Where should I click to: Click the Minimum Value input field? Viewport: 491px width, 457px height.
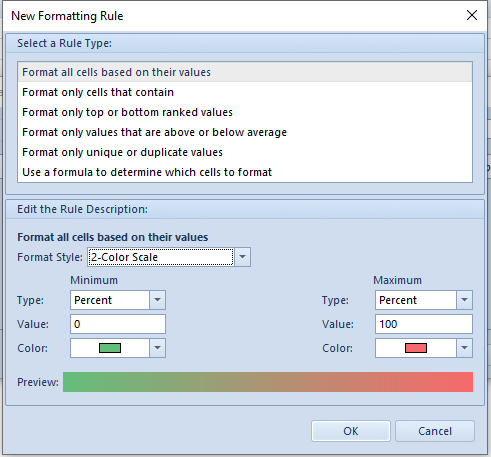pyautogui.click(x=118, y=324)
